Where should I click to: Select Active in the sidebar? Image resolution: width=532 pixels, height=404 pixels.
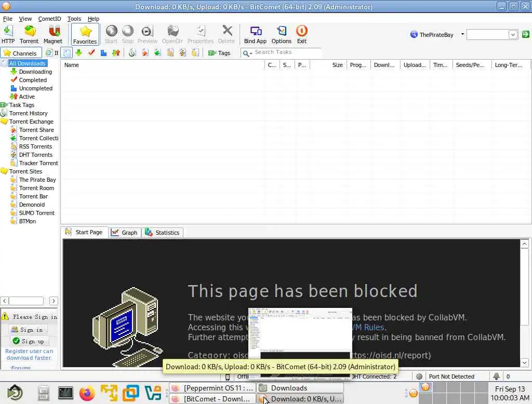point(27,97)
